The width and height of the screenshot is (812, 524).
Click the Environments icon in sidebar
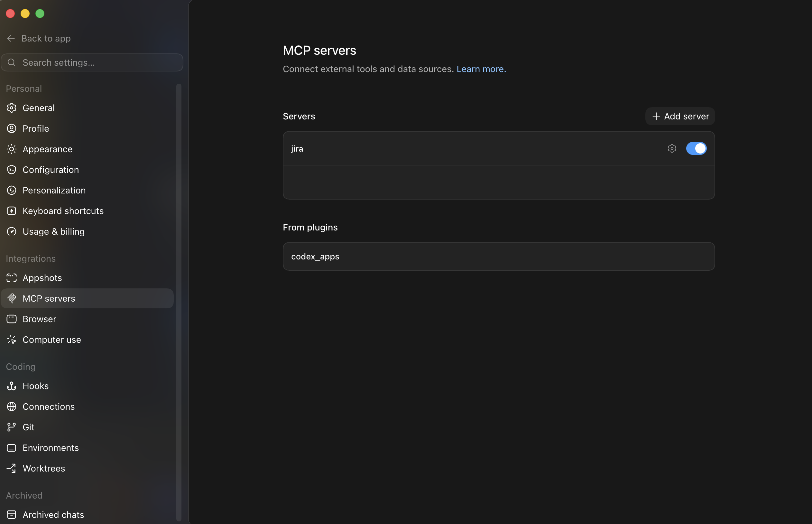point(12,448)
